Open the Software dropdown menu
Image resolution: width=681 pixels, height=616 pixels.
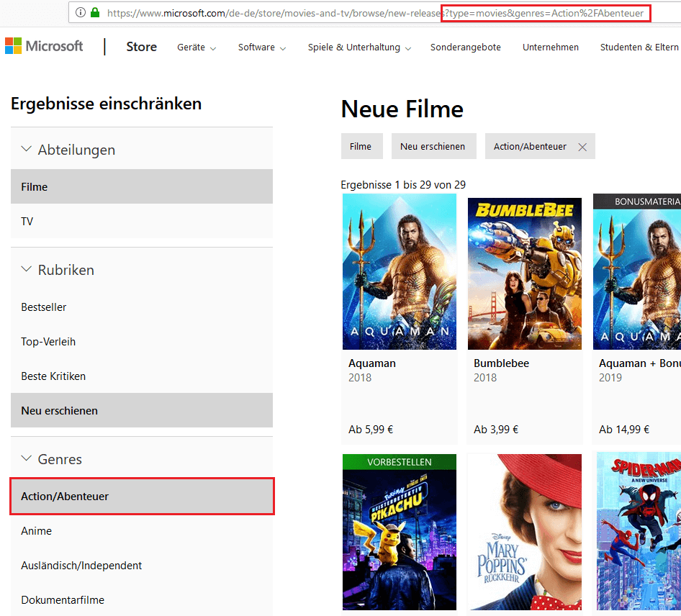coord(262,47)
